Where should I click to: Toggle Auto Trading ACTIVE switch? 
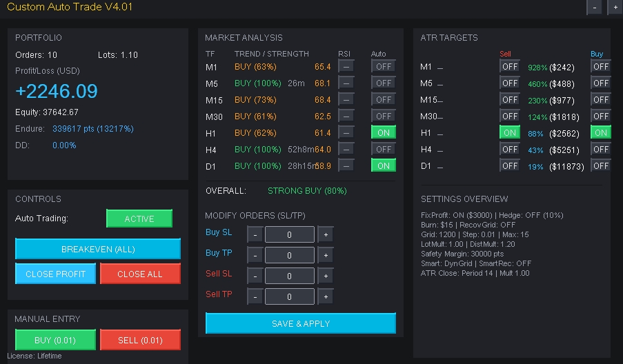point(139,219)
